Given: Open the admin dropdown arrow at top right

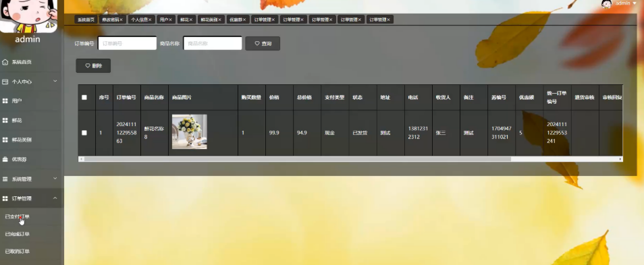Looking at the screenshot, I should [635, 3].
